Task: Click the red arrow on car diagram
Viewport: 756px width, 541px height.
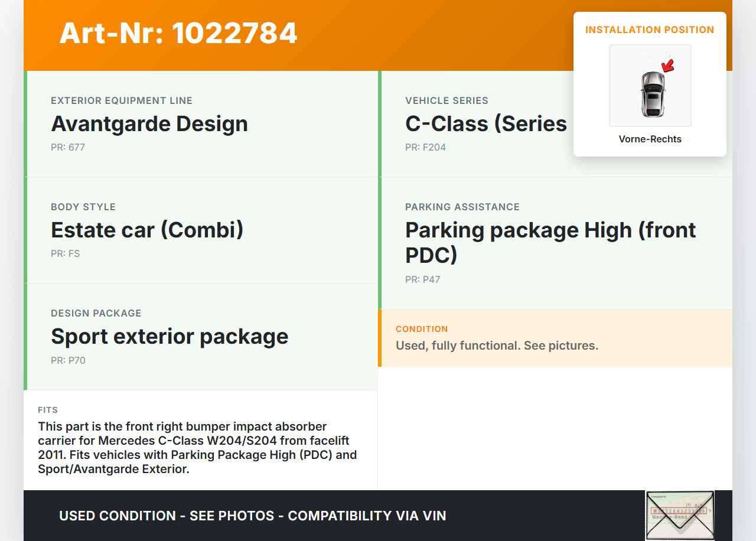Action: 668,66
